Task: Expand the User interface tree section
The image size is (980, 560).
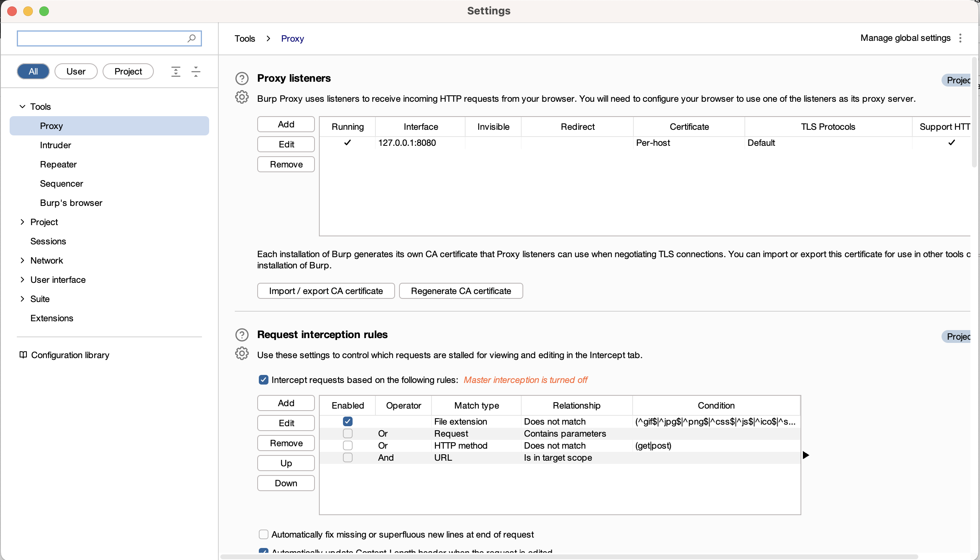Action: [22, 280]
